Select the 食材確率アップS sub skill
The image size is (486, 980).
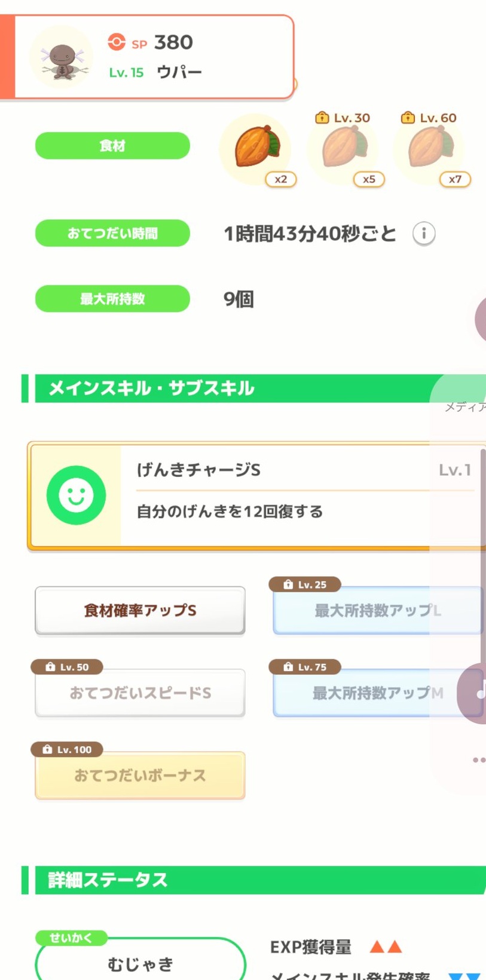[140, 611]
